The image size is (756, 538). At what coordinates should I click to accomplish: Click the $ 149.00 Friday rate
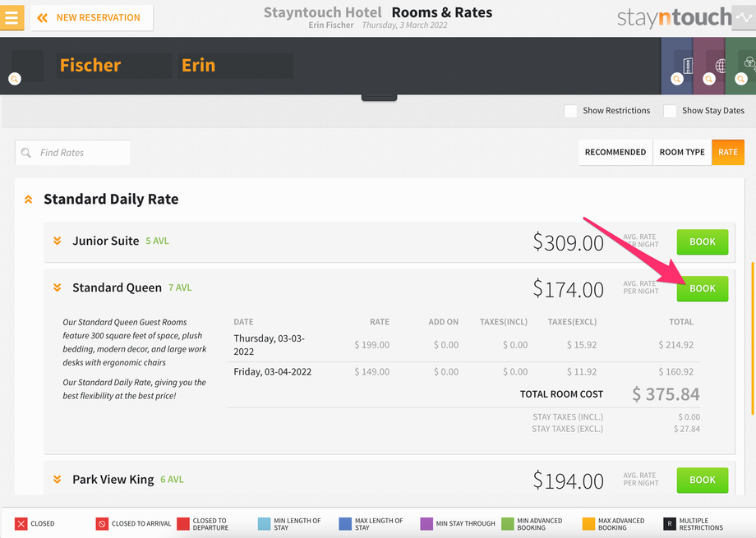click(371, 372)
